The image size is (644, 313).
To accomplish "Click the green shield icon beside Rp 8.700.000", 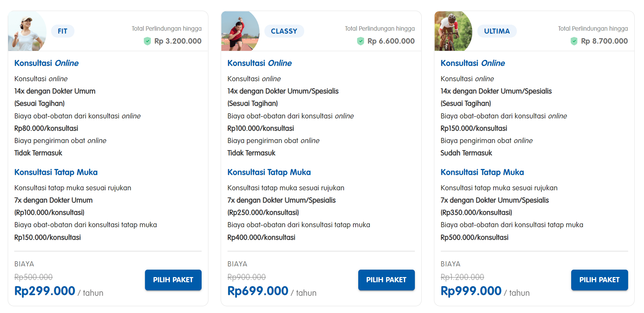I will tap(574, 41).
